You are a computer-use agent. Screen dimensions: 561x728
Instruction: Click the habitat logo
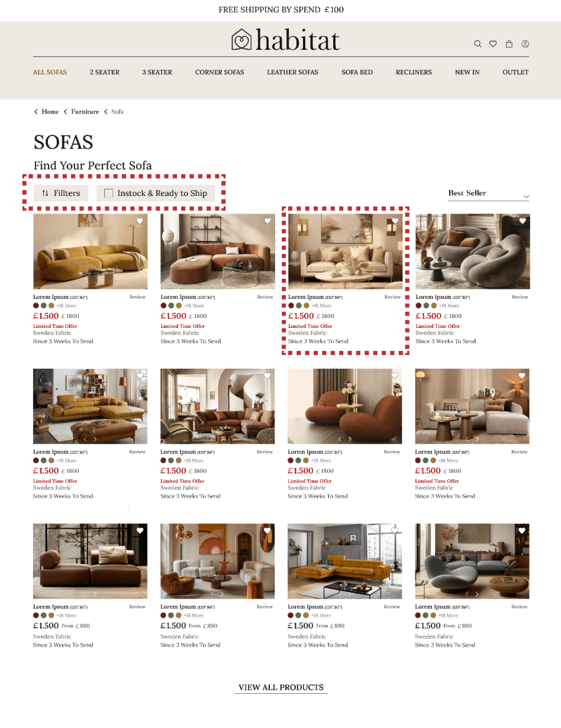(286, 40)
